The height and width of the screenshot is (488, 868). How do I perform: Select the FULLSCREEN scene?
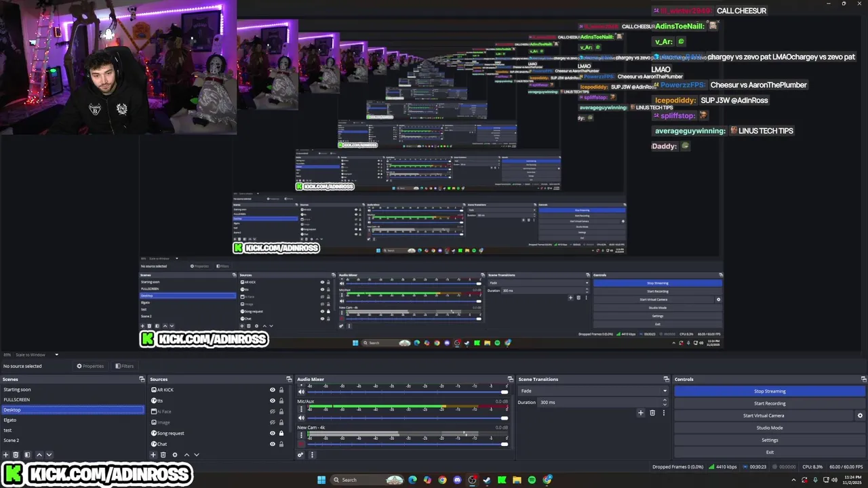pos(72,400)
